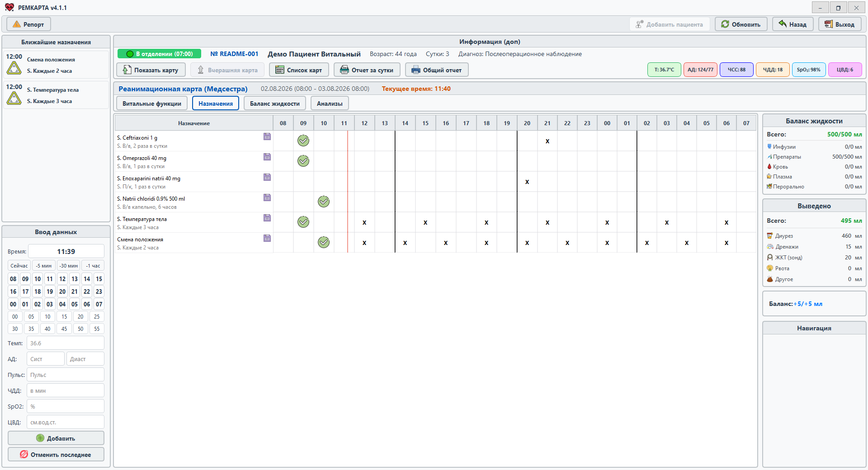868x470 pixels.
Task: Click the Репорт button
Action: pos(28,24)
